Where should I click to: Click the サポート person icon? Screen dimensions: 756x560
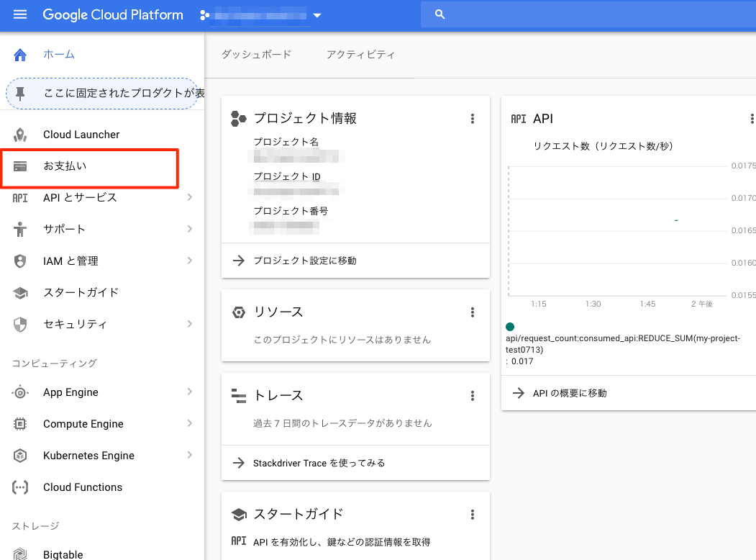pos(19,229)
